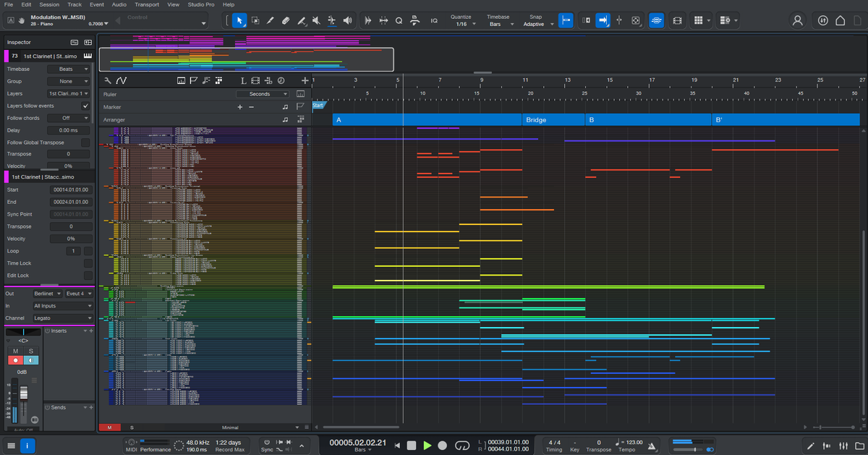
Task: Open the Timebase Beats dropdown in Inspector
Action: click(69, 69)
